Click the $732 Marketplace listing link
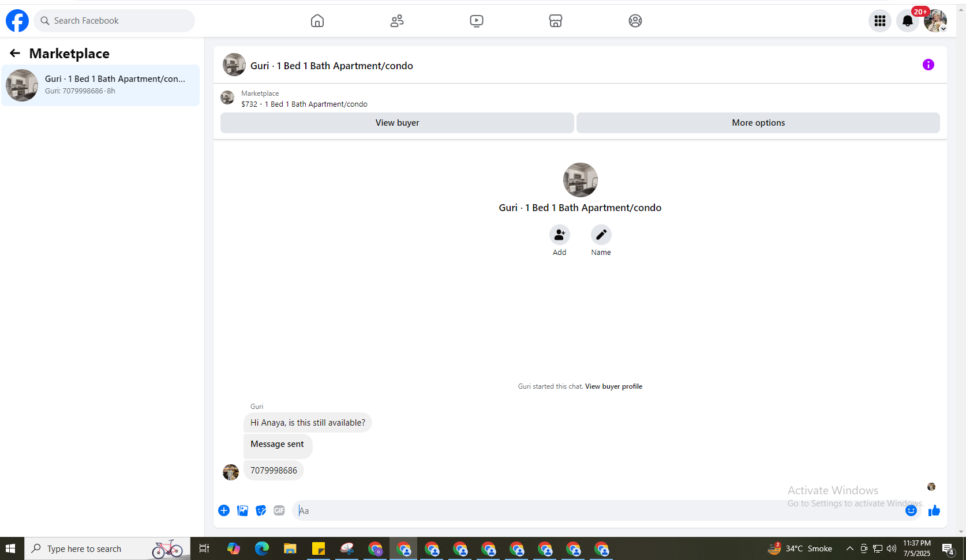The height and width of the screenshot is (560, 966). [x=304, y=104]
